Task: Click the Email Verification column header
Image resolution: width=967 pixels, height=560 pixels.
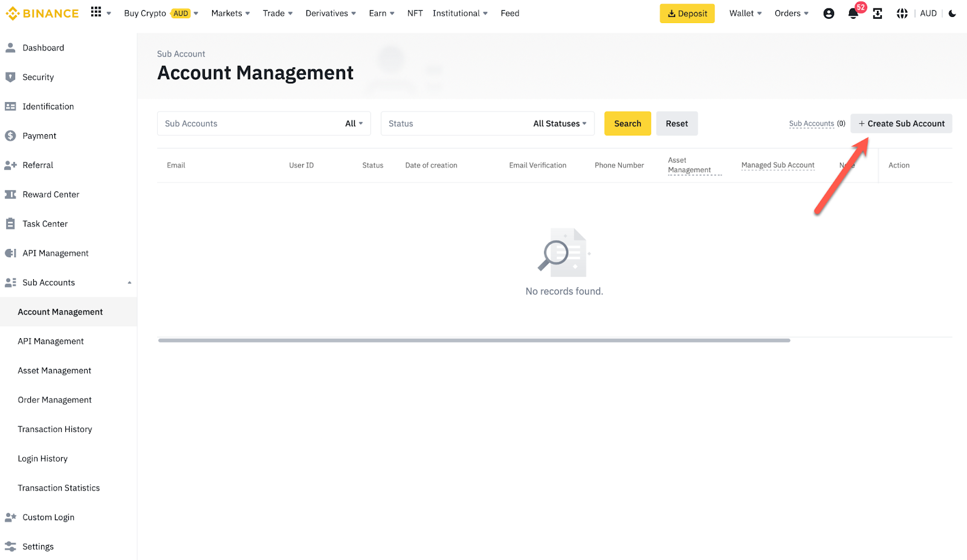Action: (x=538, y=165)
